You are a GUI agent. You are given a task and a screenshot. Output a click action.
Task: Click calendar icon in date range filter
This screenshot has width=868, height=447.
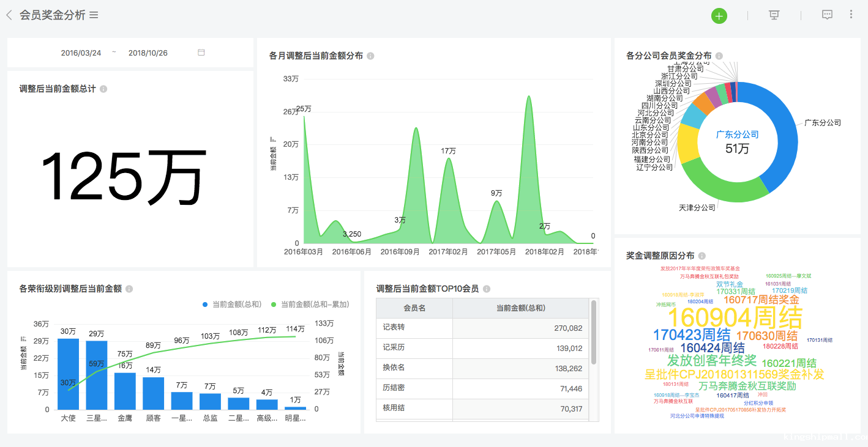tap(201, 53)
